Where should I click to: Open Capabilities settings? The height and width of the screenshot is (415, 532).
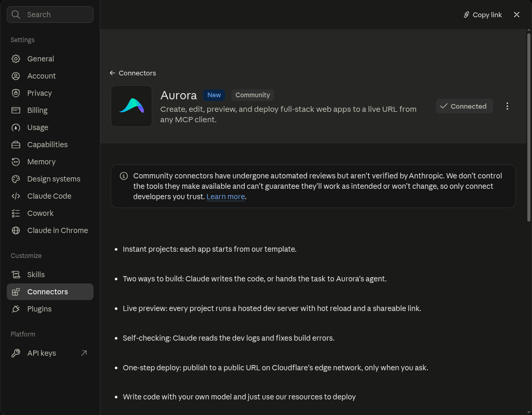[50, 145]
